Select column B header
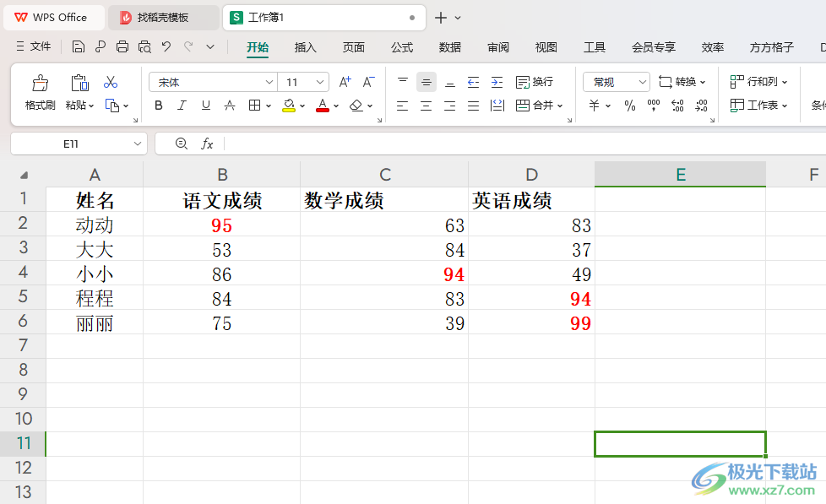Image resolution: width=826 pixels, height=504 pixels. pos(222,174)
